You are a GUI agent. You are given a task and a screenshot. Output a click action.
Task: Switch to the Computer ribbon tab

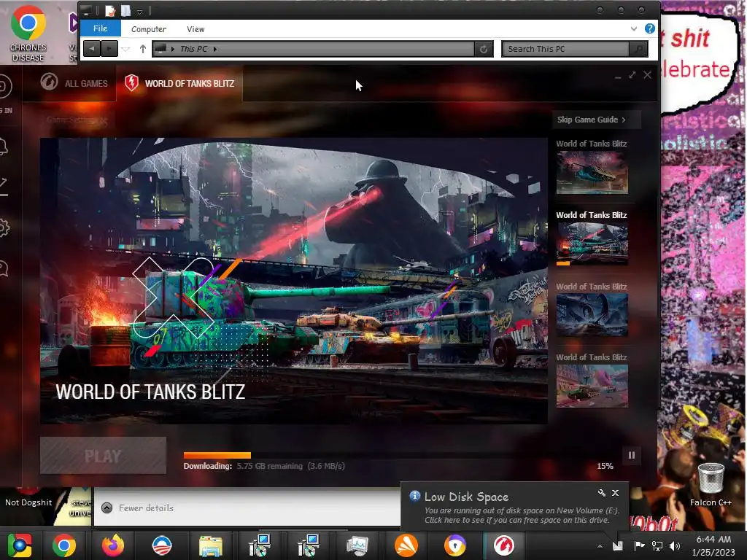[149, 29]
